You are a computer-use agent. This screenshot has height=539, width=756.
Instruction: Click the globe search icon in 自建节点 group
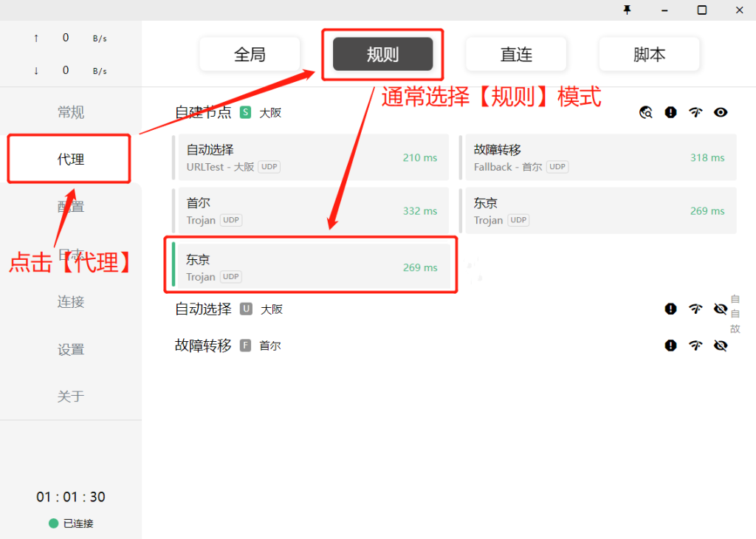click(x=645, y=112)
